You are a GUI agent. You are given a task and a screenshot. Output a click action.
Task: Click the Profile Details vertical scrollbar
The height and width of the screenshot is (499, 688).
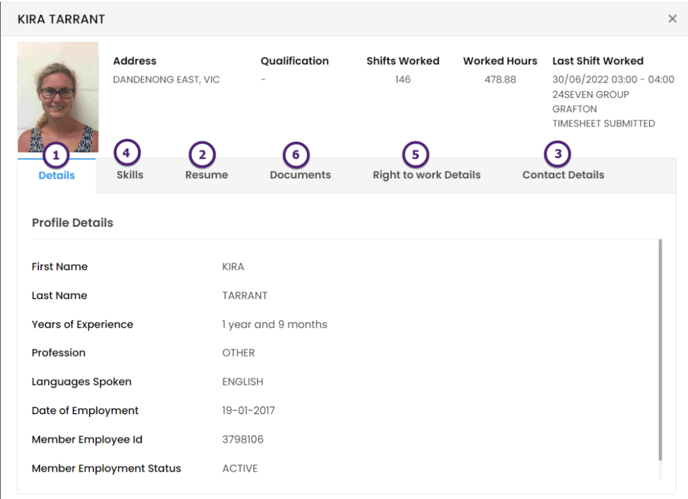660,350
